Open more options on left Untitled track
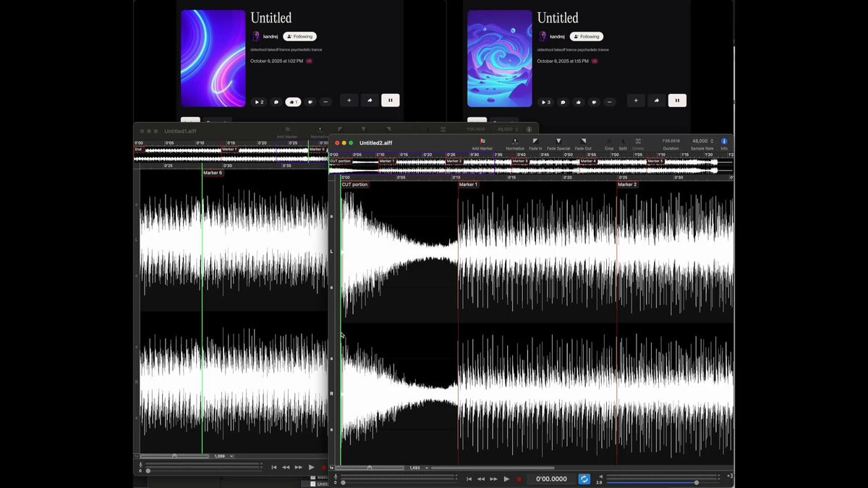Viewport: 868px width, 488px height. tap(325, 102)
